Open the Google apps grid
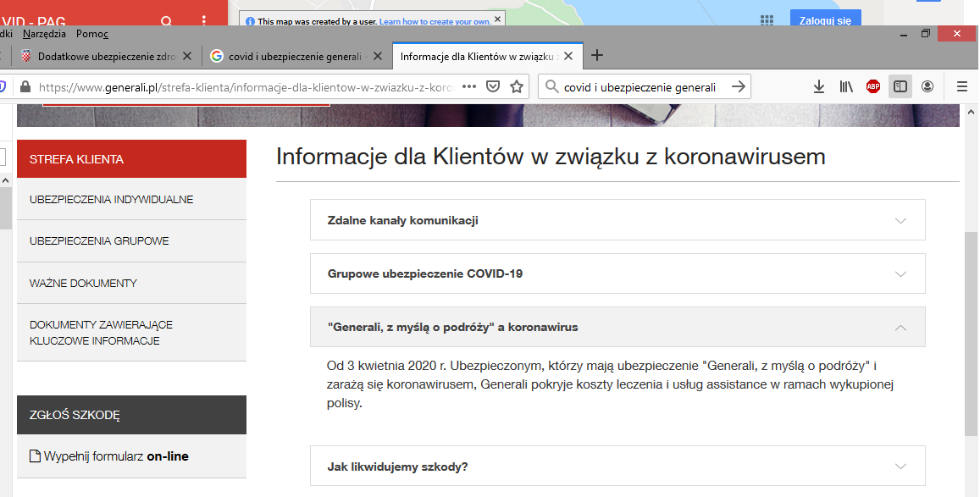The image size is (980, 497). tap(766, 18)
